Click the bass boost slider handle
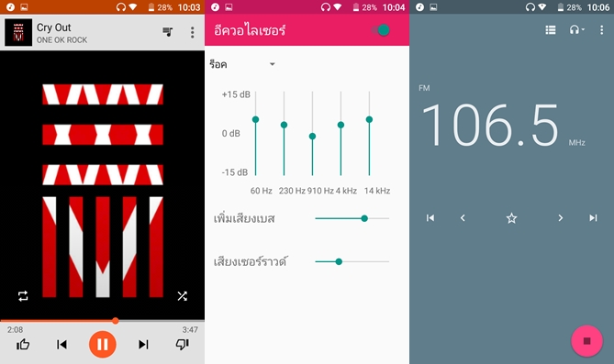This screenshot has height=364, width=614. tap(364, 218)
